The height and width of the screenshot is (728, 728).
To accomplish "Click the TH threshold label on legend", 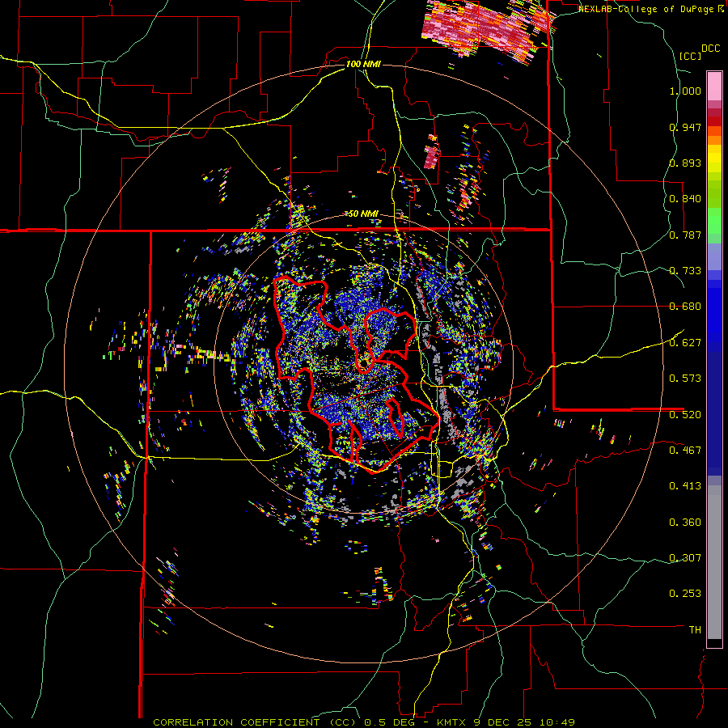I will (695, 630).
